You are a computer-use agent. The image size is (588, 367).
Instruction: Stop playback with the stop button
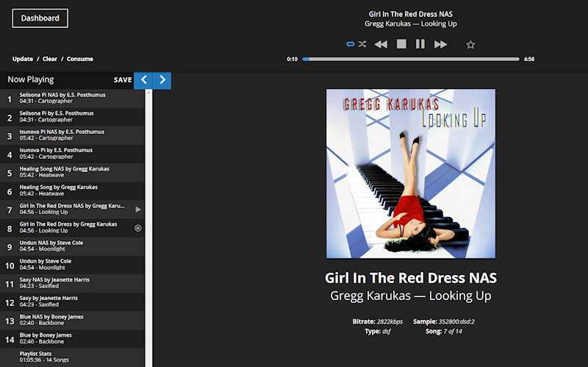401,44
